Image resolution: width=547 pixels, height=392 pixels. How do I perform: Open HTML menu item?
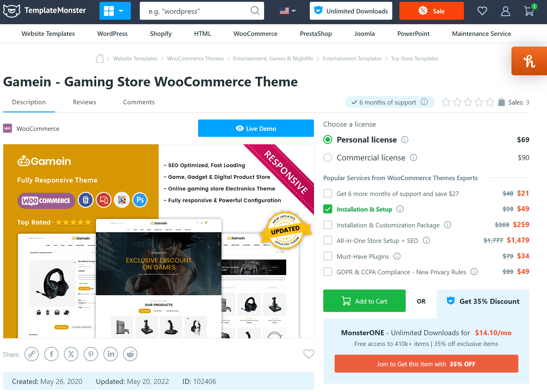(x=203, y=34)
